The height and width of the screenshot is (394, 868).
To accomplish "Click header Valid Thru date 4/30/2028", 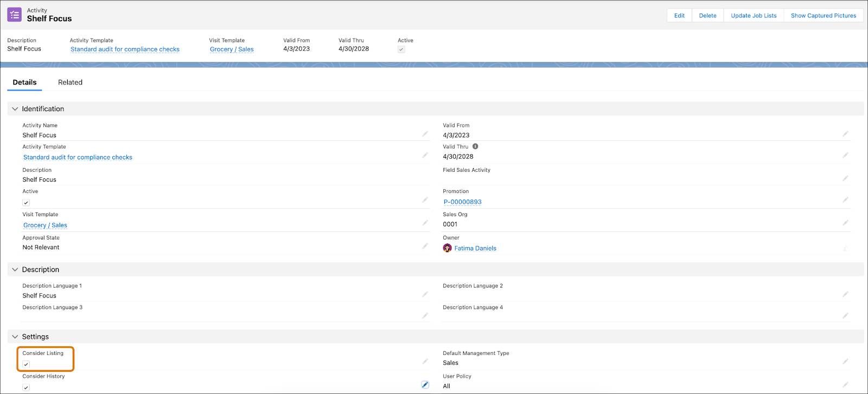I will pyautogui.click(x=354, y=49).
